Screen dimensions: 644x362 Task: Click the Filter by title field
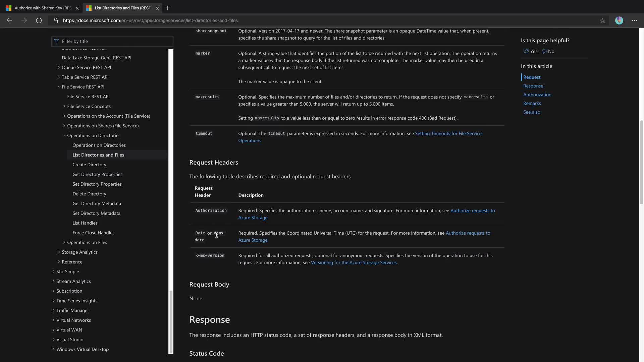(x=112, y=41)
